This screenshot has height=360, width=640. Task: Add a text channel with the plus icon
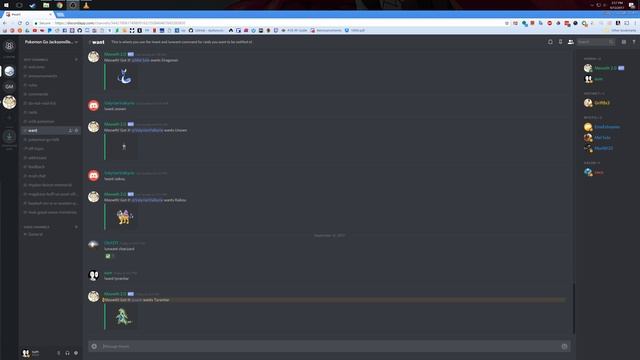[76, 60]
